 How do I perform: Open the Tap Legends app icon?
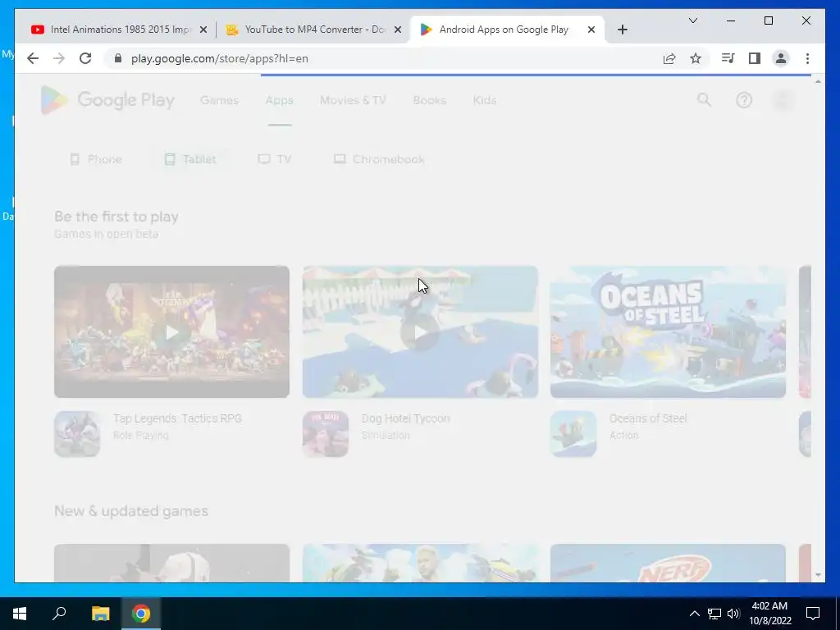[x=77, y=434]
